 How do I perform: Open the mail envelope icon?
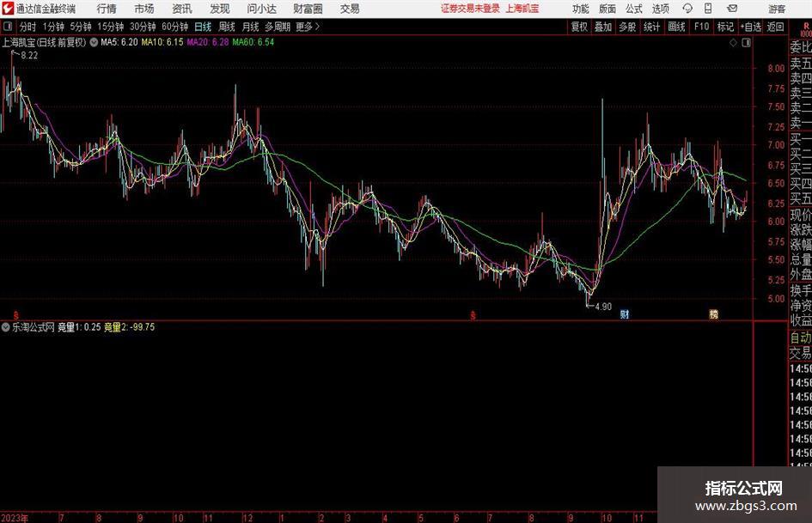pos(732,9)
